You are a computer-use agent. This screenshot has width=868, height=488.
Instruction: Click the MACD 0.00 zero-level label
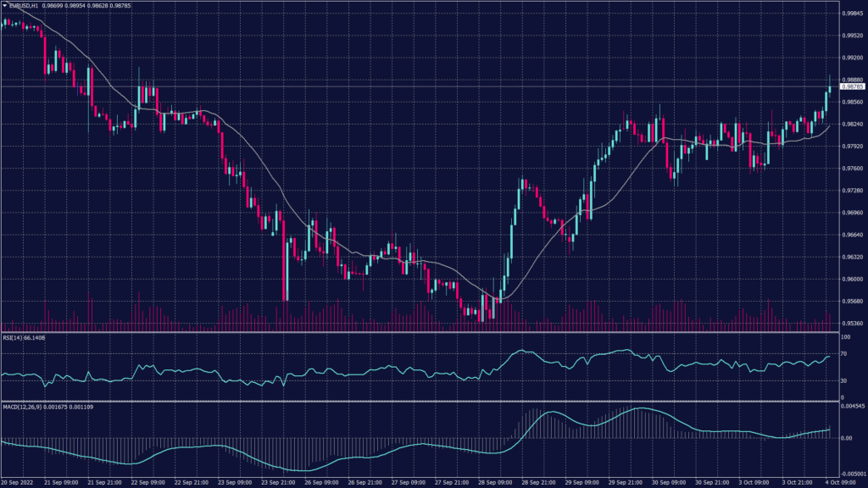tap(846, 438)
